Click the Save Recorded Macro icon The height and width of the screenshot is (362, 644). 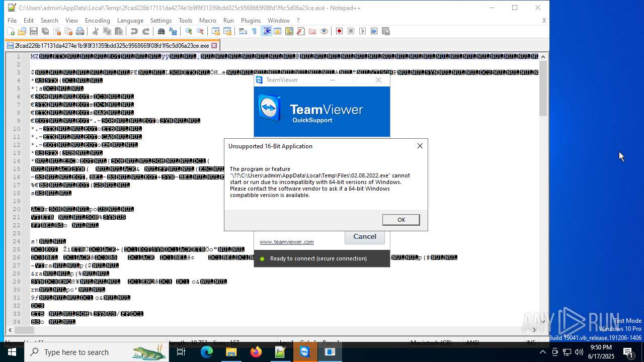386,31
